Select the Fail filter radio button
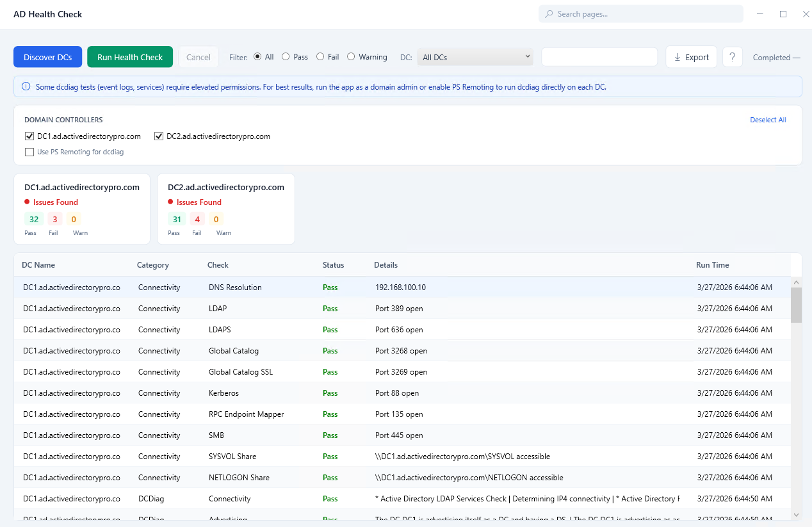The width and height of the screenshot is (812, 527). pos(320,56)
